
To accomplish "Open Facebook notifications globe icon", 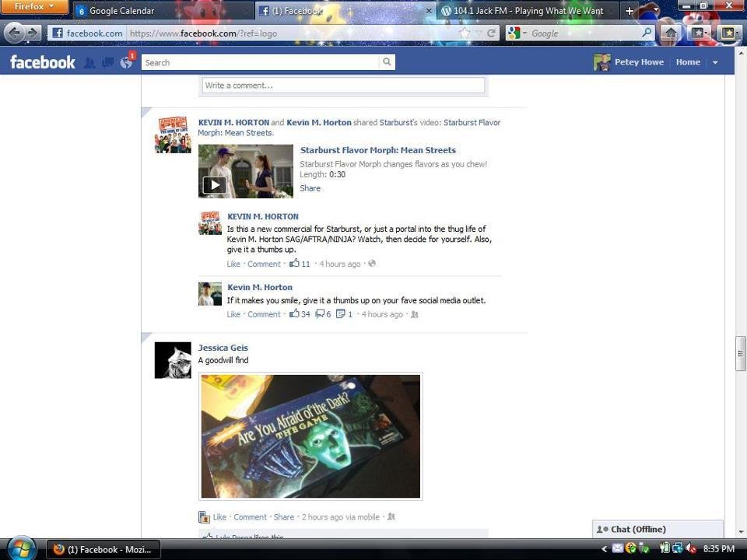I will pyautogui.click(x=126, y=62).
